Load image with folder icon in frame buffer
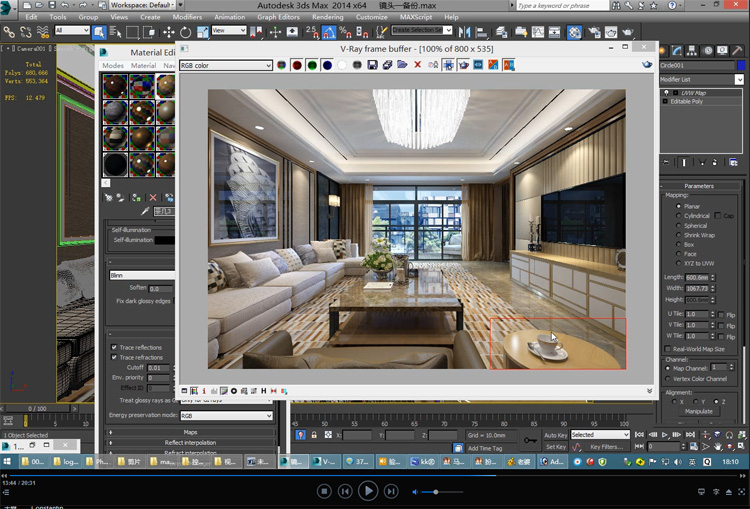 tap(402, 65)
